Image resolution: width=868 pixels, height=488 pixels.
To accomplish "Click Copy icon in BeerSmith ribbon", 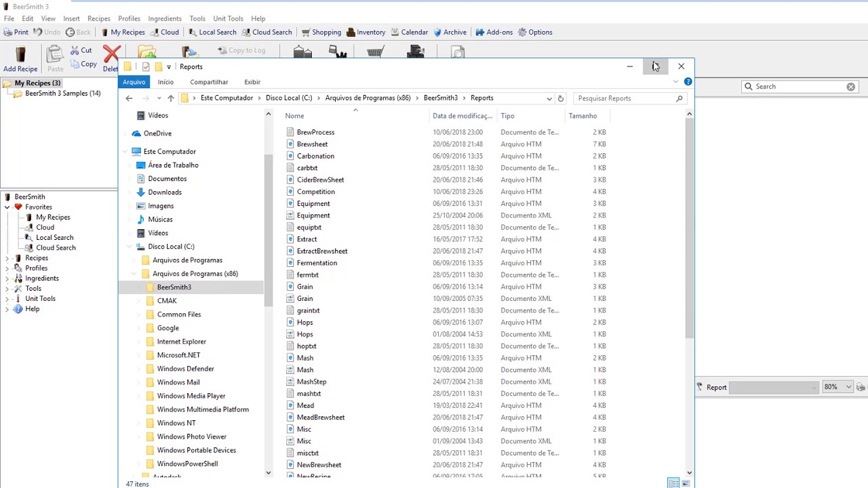I will tap(75, 64).
